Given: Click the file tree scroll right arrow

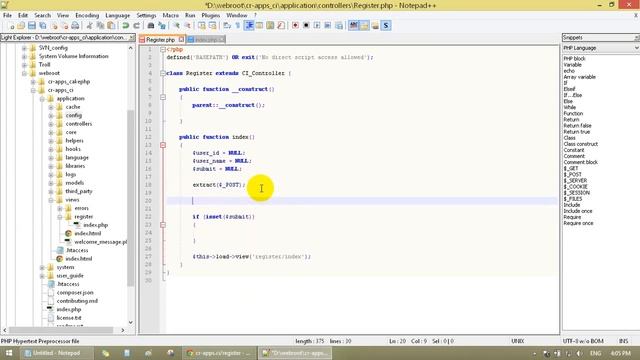Looking at the screenshot, I should (x=122, y=330).
